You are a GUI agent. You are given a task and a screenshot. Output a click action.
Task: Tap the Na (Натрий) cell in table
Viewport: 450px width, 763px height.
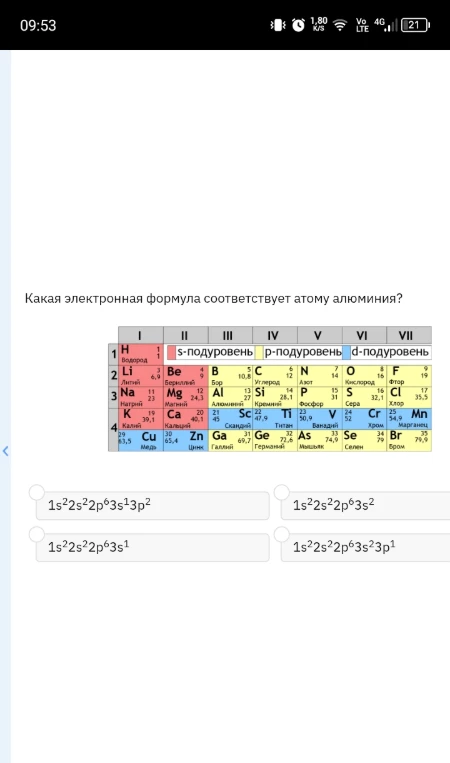[141, 397]
